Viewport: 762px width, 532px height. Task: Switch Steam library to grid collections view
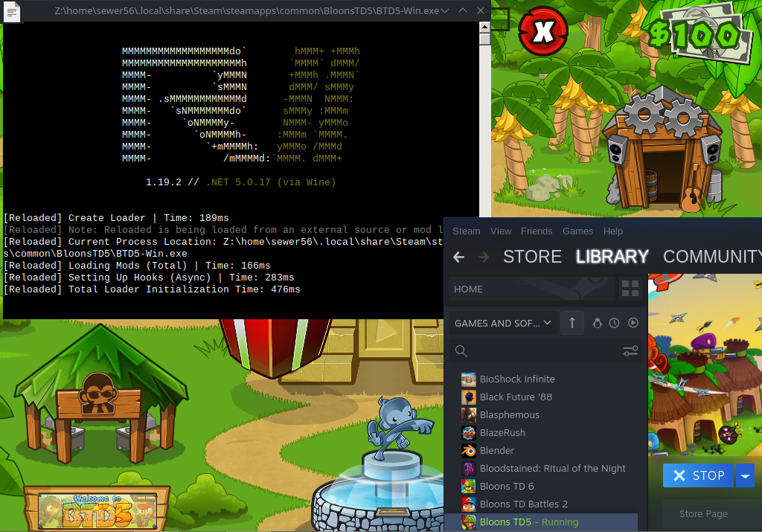pyautogui.click(x=630, y=289)
